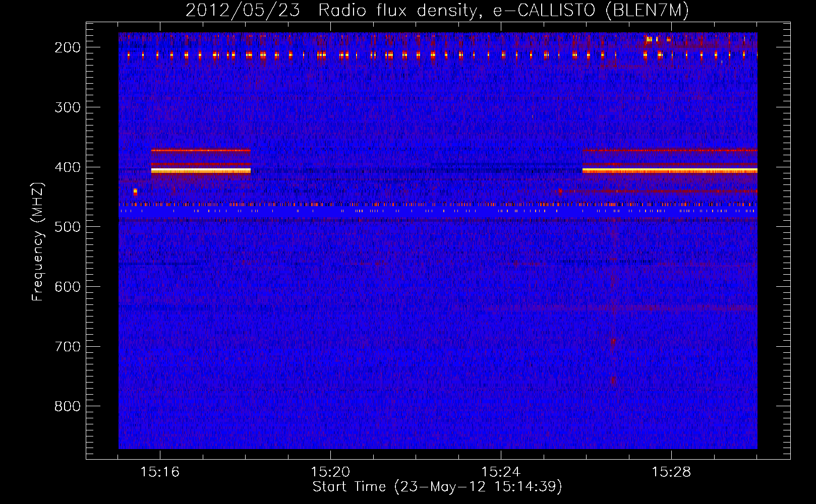
Task: Click the 200 frequency tick label
Action: (x=68, y=47)
